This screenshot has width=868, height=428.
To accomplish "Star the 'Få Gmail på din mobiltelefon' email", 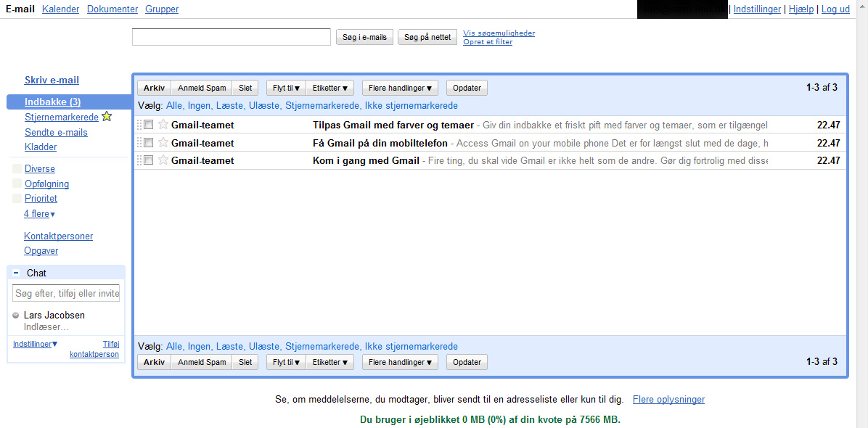I will pos(163,143).
